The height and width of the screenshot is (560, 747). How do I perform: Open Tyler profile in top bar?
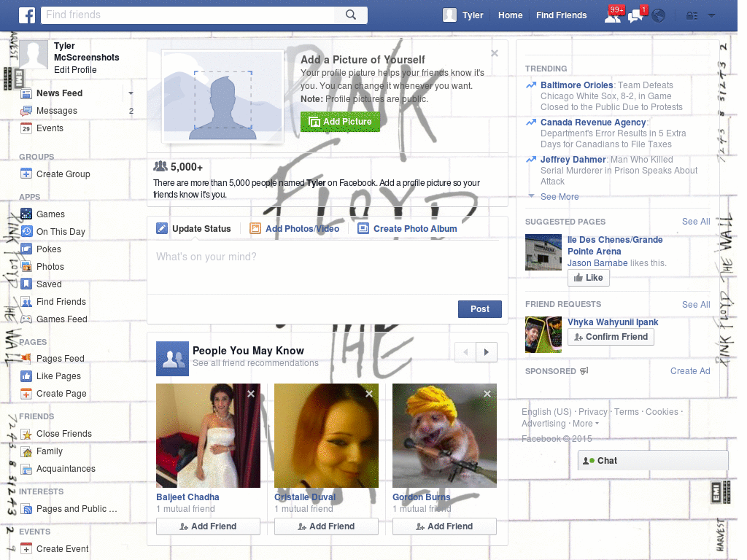click(463, 15)
